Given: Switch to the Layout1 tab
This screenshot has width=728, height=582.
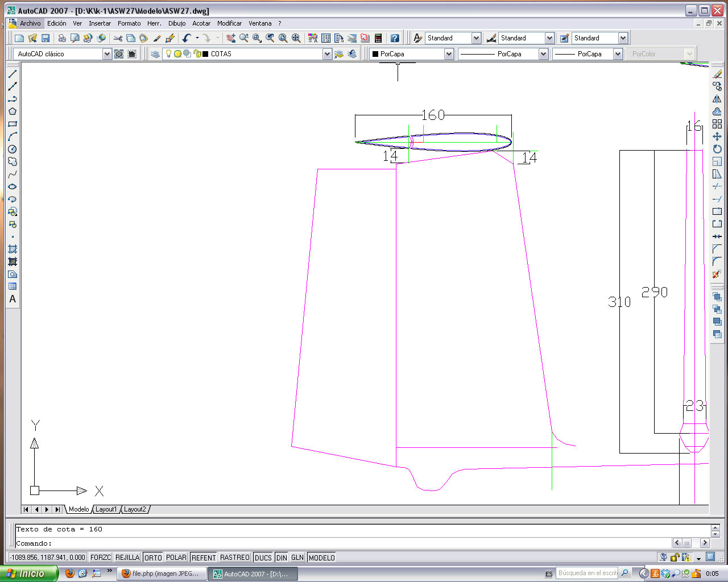Looking at the screenshot, I should [106, 509].
